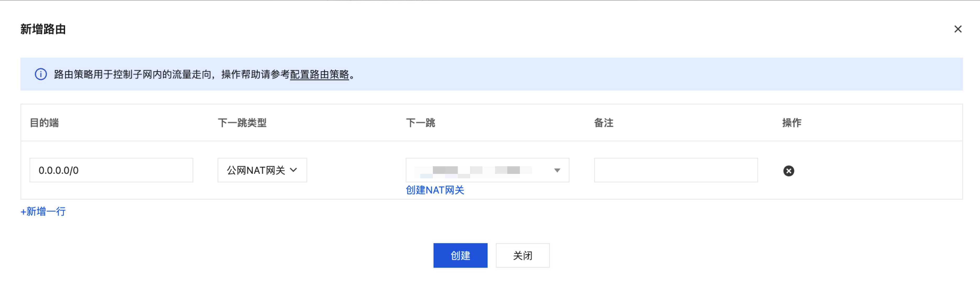
Task: Click the 下一跳 column header
Action: click(420, 123)
